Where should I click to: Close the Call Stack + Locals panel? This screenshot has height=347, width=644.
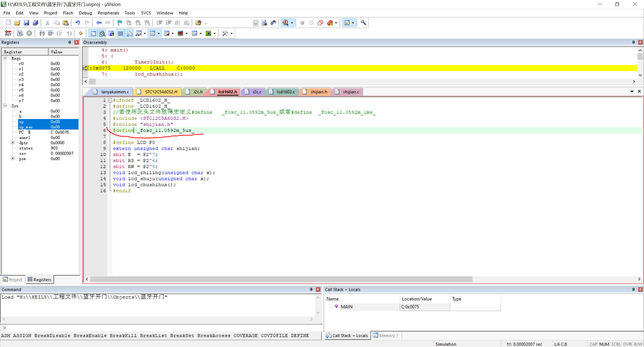click(640, 289)
